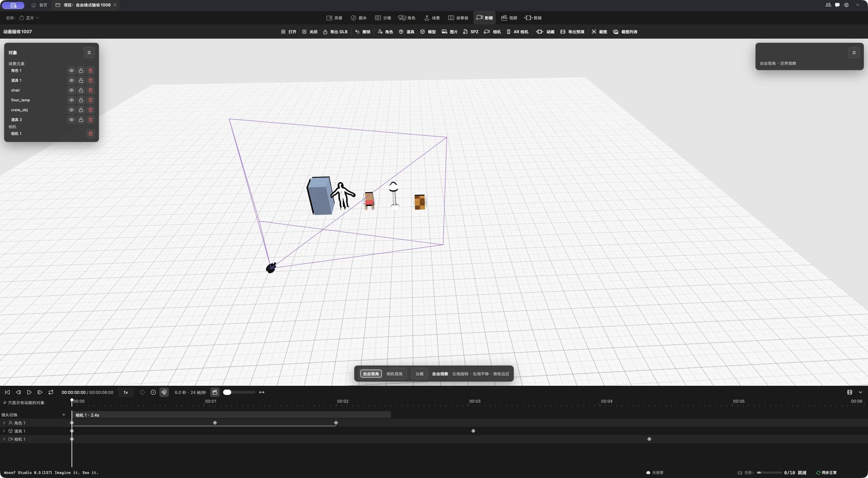Toggle 只显示有动画的对象 checkbox
The width and height of the screenshot is (868, 478).
point(5,403)
